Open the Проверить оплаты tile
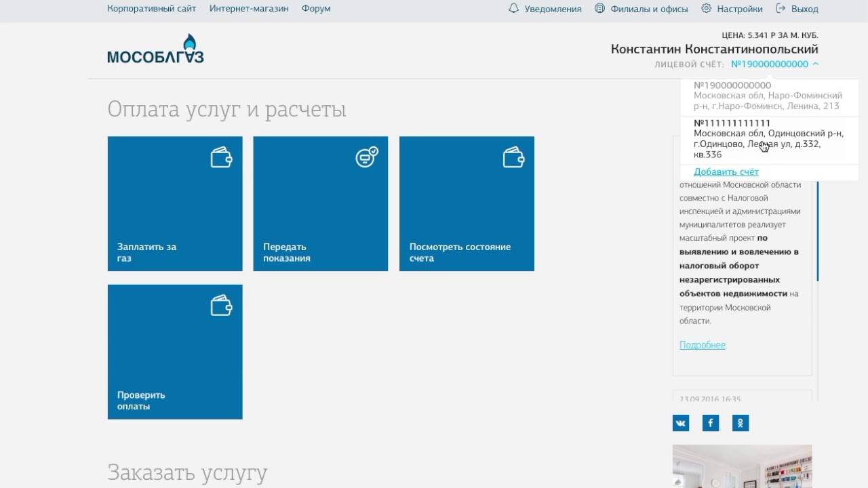868x488 pixels. coord(175,352)
